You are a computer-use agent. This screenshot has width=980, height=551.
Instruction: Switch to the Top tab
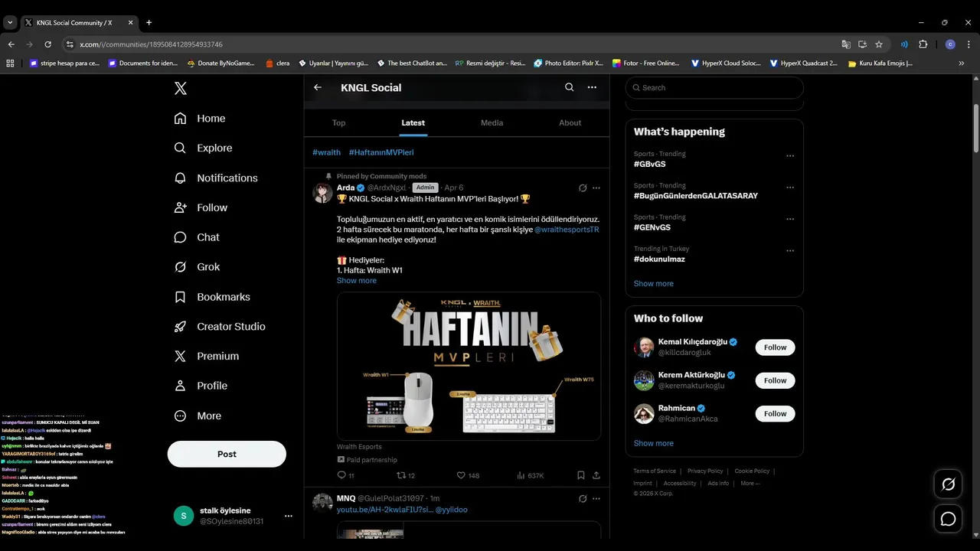pos(339,122)
